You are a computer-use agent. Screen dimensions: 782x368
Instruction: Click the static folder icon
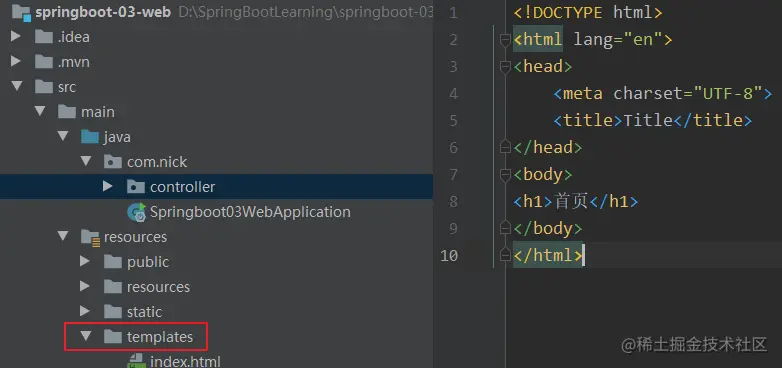click(x=113, y=312)
